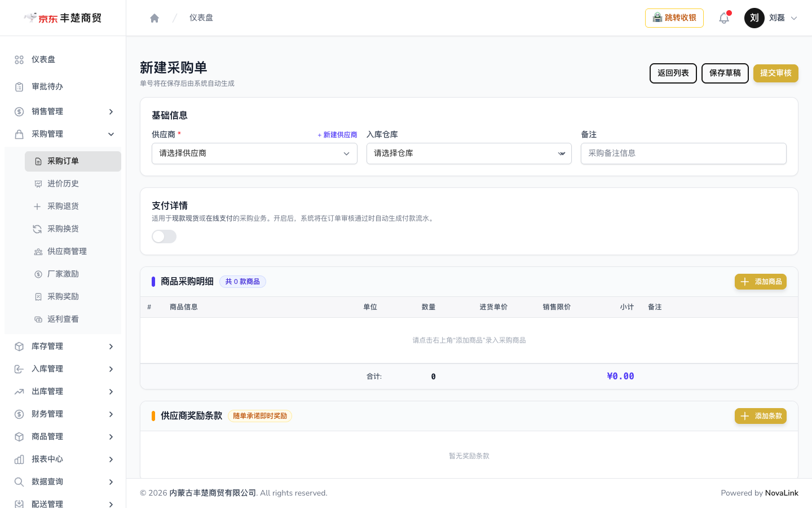This screenshot has height=508, width=812.
Task: Expand the 销售管理 menu chevron
Action: click(x=111, y=112)
